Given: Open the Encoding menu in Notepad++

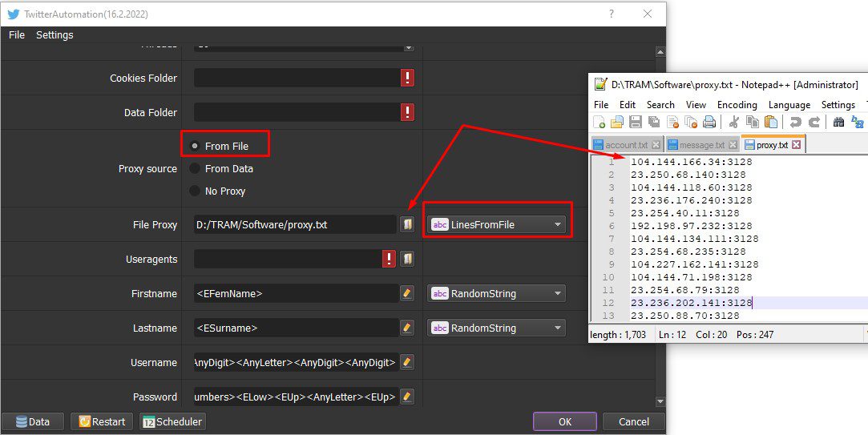Looking at the screenshot, I should (737, 105).
